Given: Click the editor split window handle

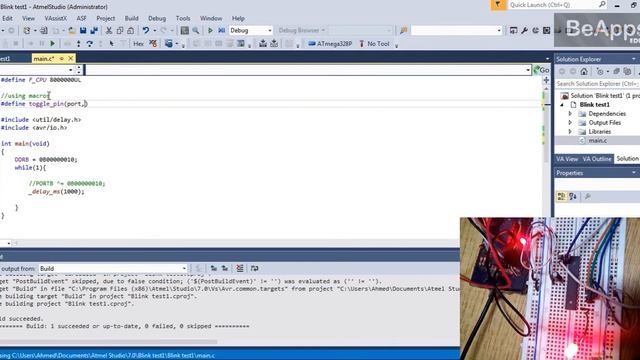Looking at the screenshot, I should tap(546, 80).
